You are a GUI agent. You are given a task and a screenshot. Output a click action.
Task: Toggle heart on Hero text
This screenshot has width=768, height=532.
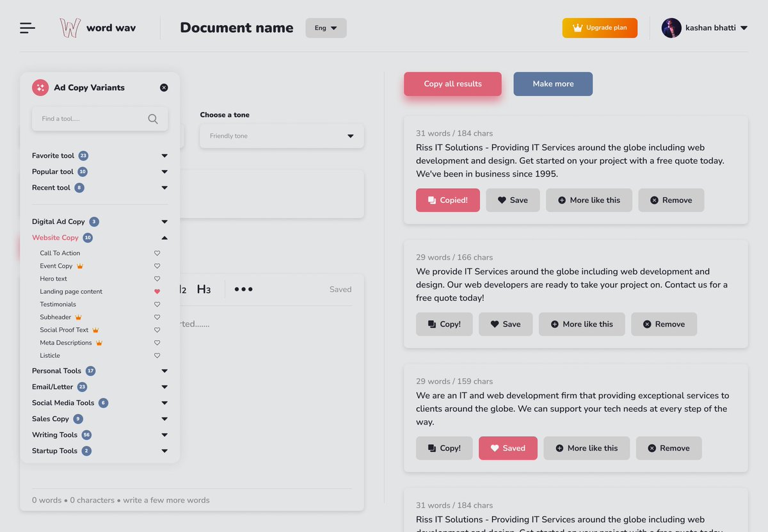[157, 279]
